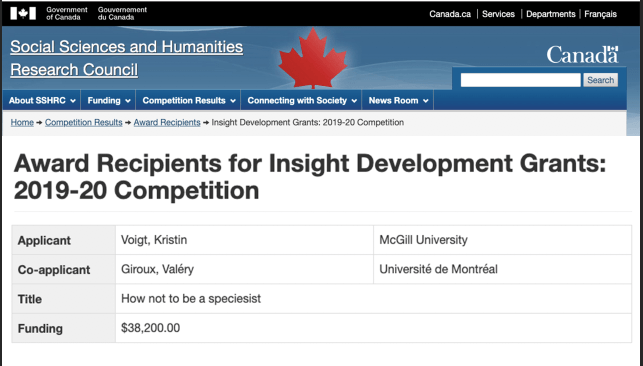Click the Search button

[600, 80]
